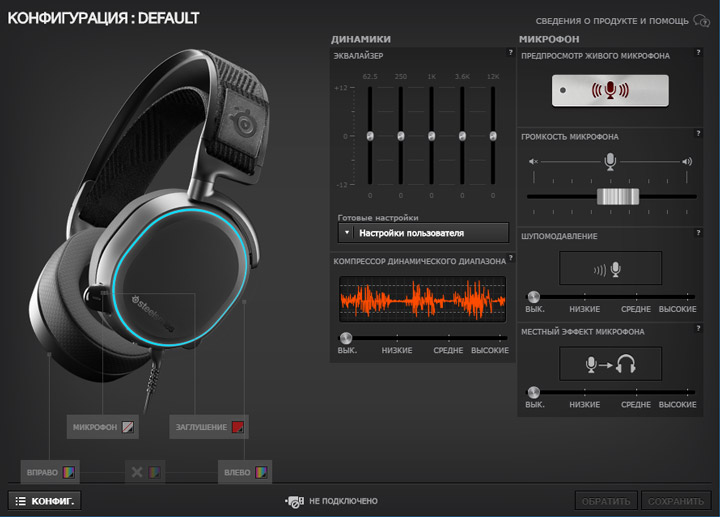720x517 pixels.
Task: Click the red ЗАГЛУШЕНИЕ color swatch
Action: (x=237, y=427)
